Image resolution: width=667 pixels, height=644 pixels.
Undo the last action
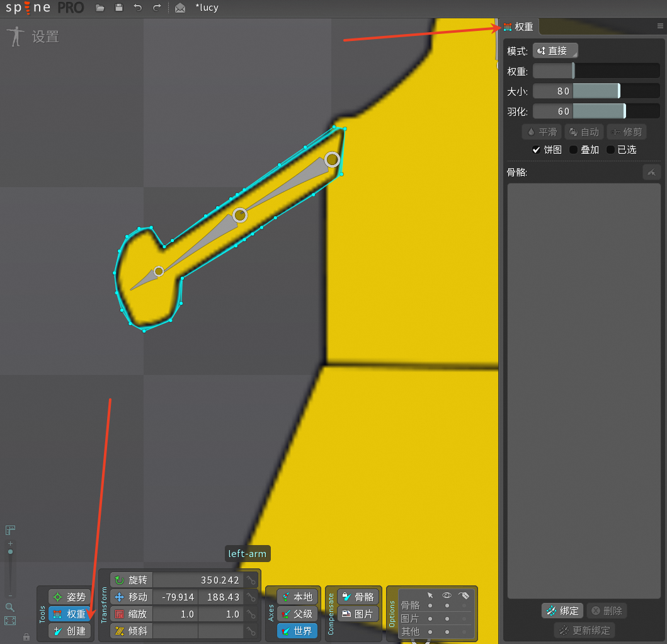click(x=138, y=8)
